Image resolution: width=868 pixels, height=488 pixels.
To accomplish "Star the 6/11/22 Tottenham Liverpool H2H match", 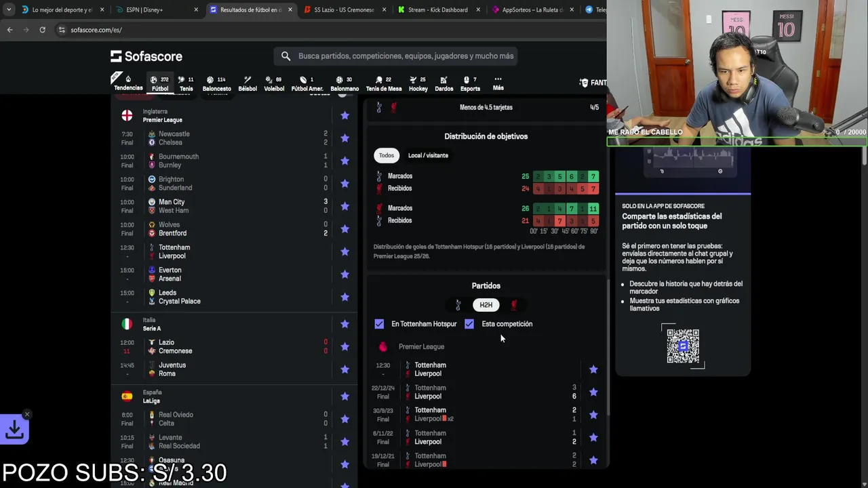I will point(593,437).
